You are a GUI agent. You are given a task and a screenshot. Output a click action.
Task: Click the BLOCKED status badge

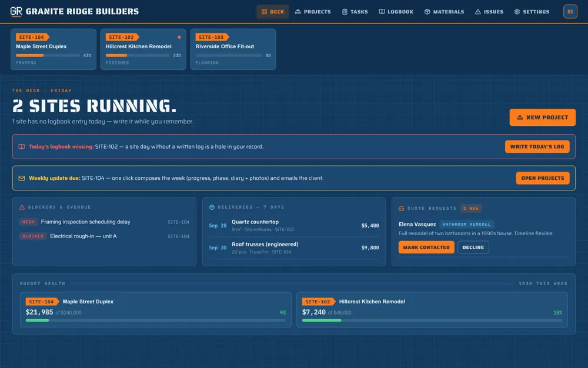coord(32,236)
